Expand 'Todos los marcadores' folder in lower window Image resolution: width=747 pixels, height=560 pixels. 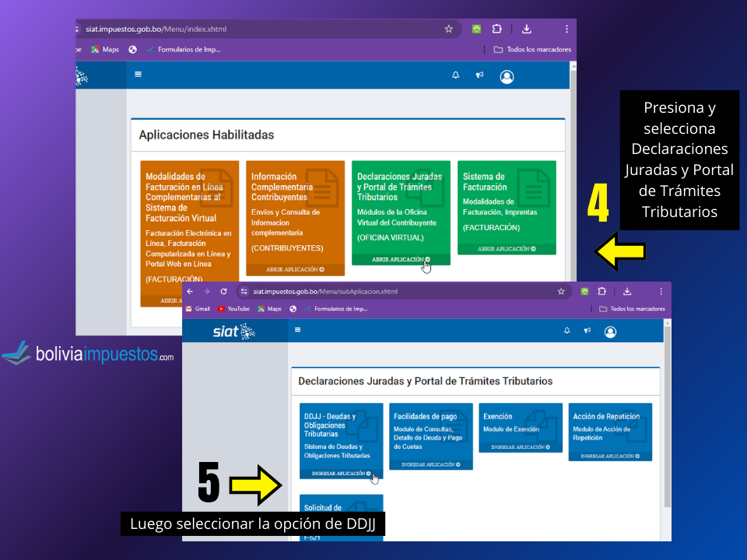coord(632,309)
